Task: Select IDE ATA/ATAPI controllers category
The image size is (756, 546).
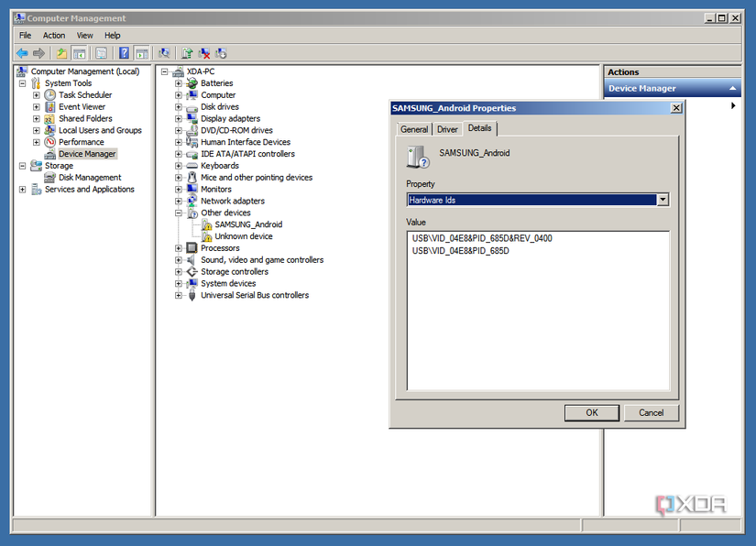Action: (x=247, y=154)
